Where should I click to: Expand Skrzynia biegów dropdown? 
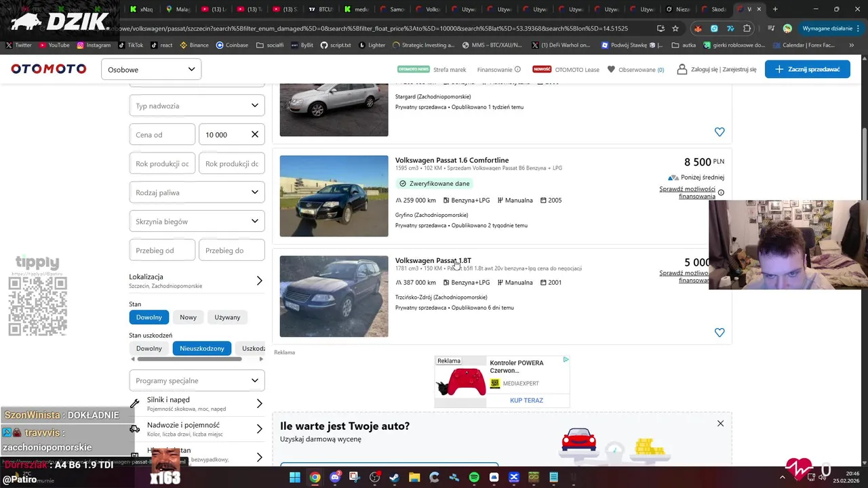[197, 221]
